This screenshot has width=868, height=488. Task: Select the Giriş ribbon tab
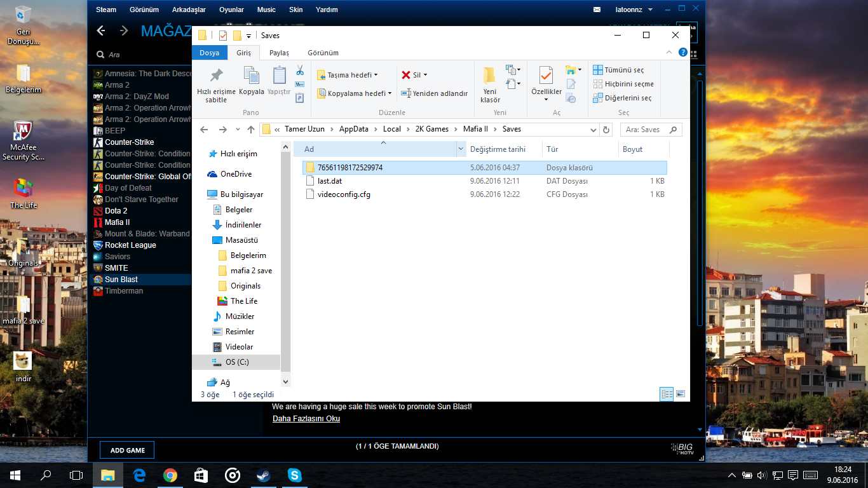pos(244,53)
